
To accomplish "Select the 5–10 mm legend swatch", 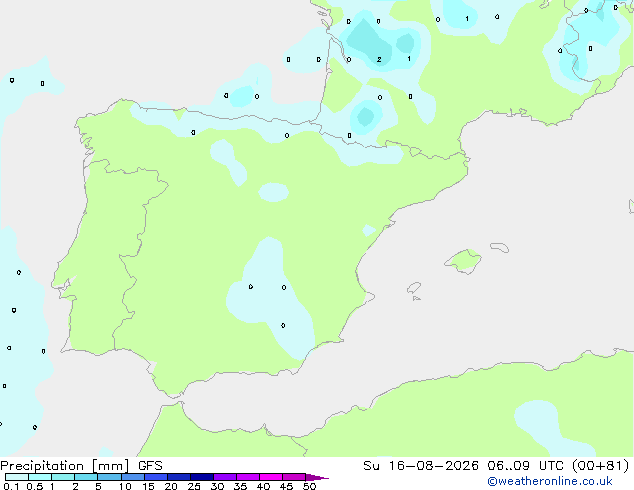I will tap(109, 477).
